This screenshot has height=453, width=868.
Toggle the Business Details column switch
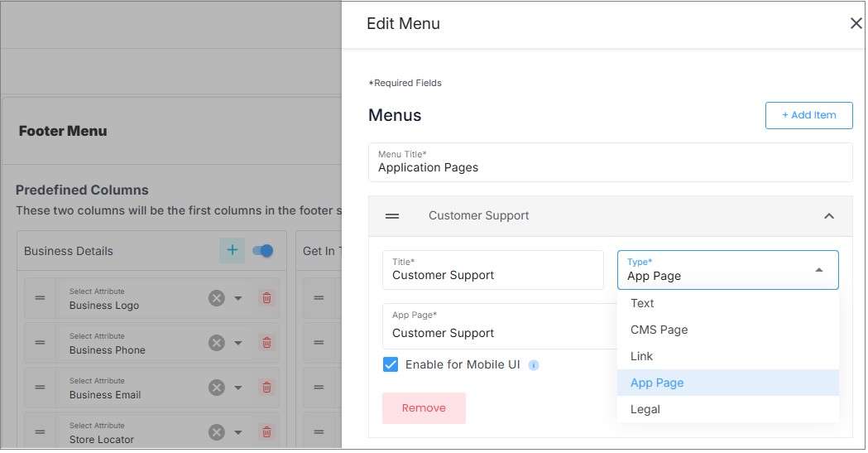263,251
